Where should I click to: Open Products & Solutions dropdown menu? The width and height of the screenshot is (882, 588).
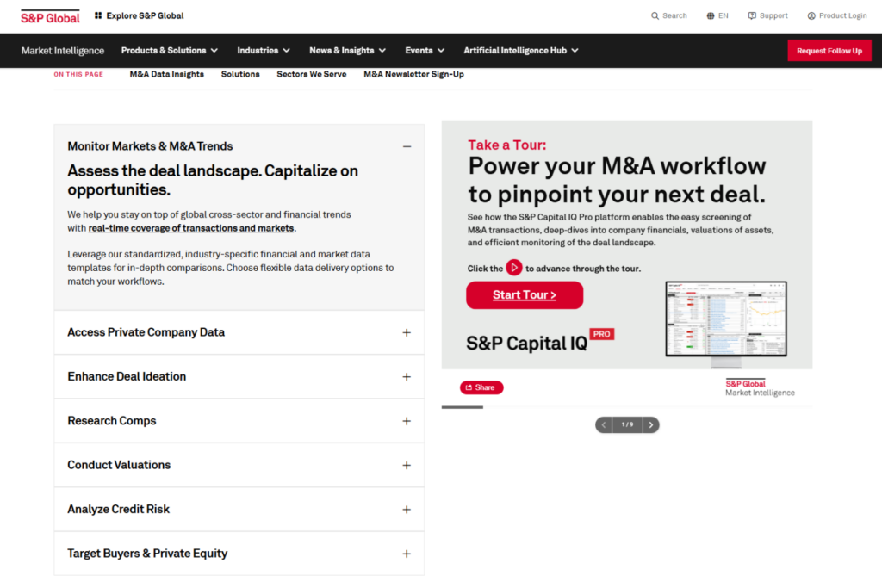(170, 51)
